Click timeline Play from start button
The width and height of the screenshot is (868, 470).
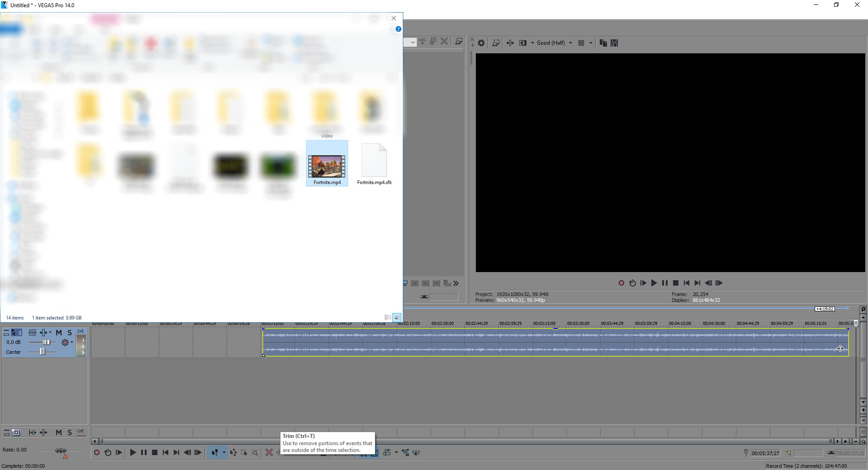point(119,452)
